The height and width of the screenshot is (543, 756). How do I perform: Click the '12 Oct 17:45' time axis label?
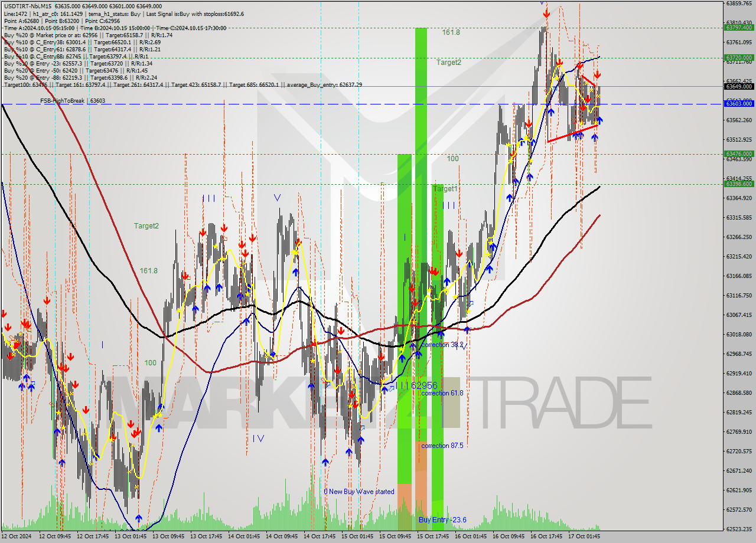92,537
